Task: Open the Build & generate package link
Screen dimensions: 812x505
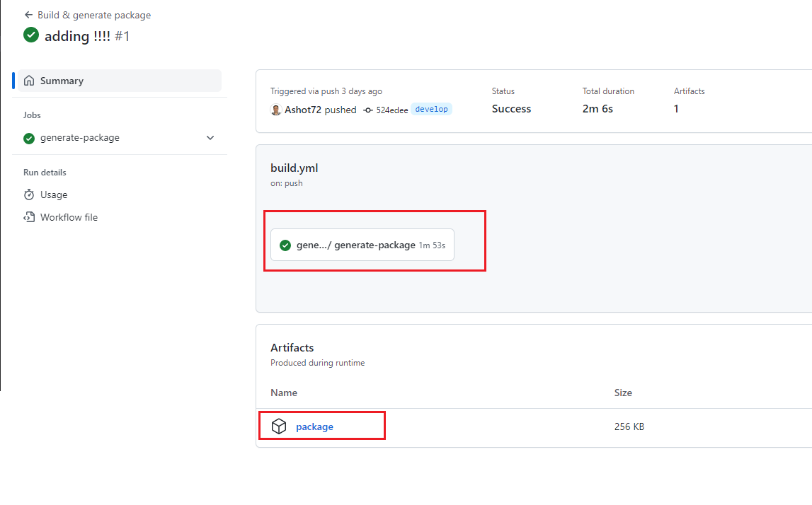Action: click(93, 15)
